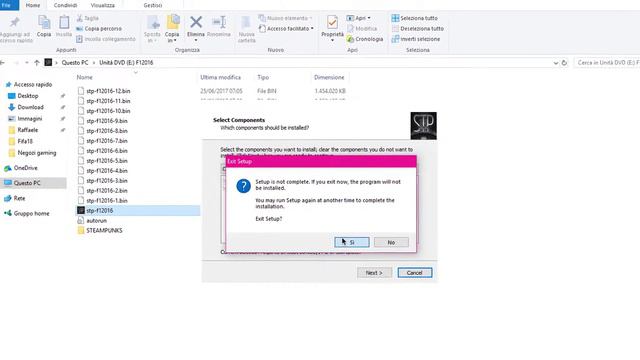Screen dimensions: 640x360
Task: Click the up arrow navigation button
Action: tap(37, 62)
